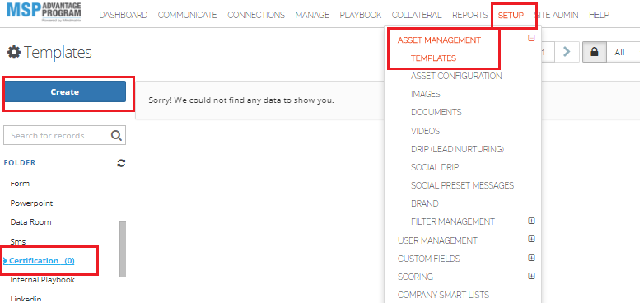Refresh the Folder list
This screenshot has height=303, width=644.
pos(121,163)
